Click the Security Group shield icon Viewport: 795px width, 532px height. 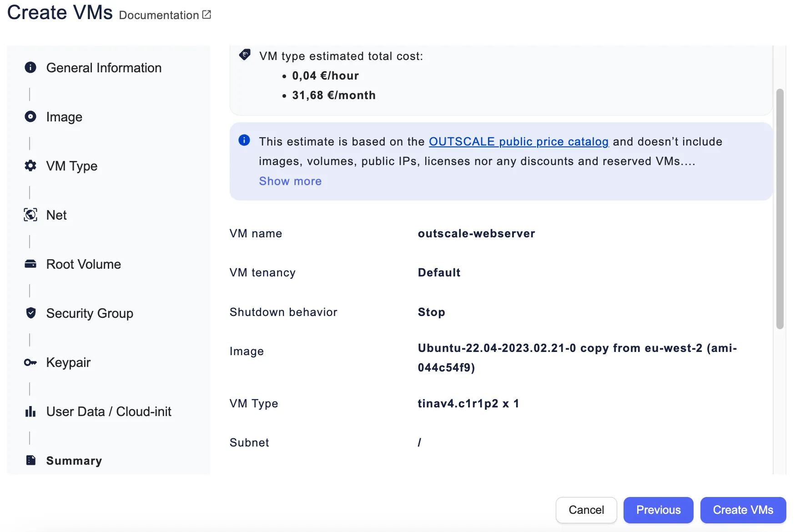point(30,313)
